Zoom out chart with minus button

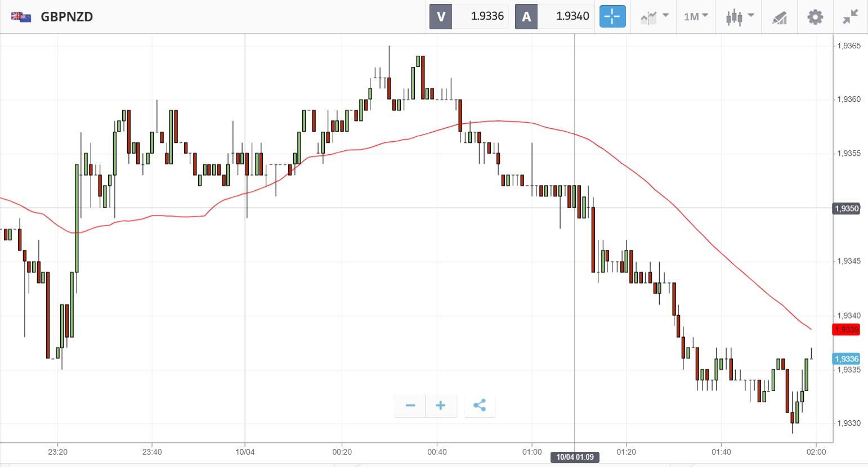pyautogui.click(x=410, y=406)
